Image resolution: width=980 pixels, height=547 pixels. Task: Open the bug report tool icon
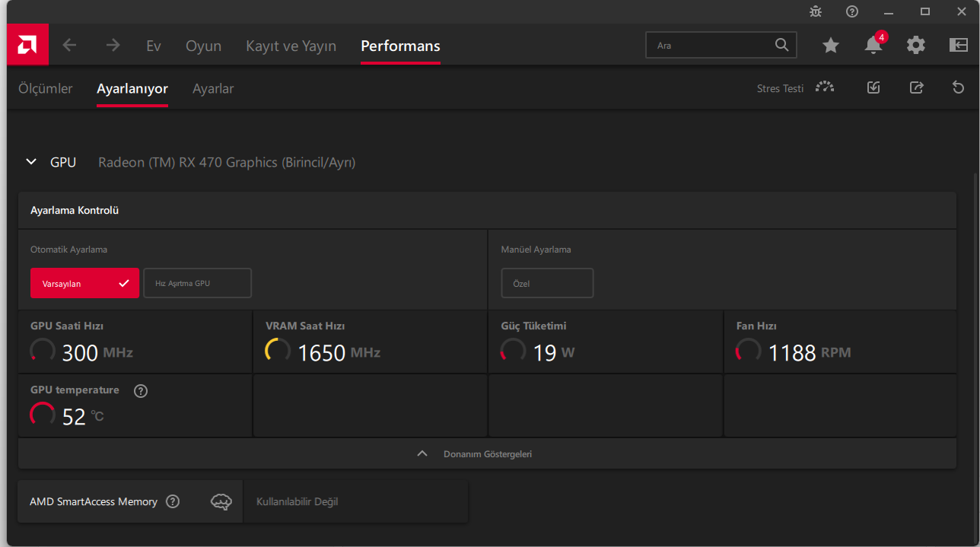tap(816, 11)
